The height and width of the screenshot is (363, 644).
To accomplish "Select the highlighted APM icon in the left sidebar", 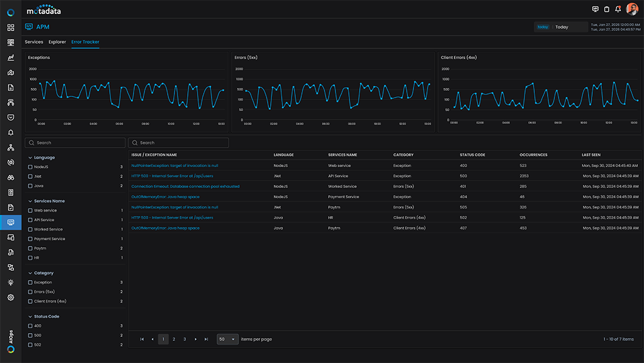I will [10, 223].
